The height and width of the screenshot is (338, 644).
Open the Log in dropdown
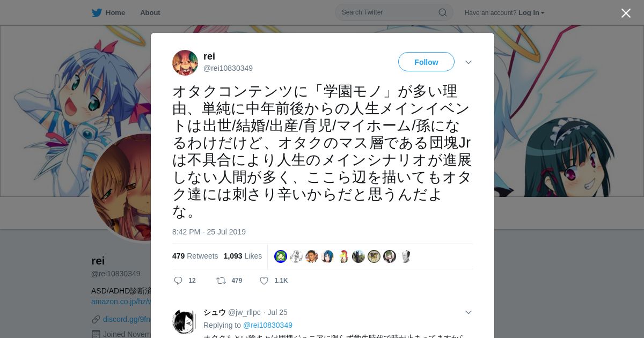point(531,13)
